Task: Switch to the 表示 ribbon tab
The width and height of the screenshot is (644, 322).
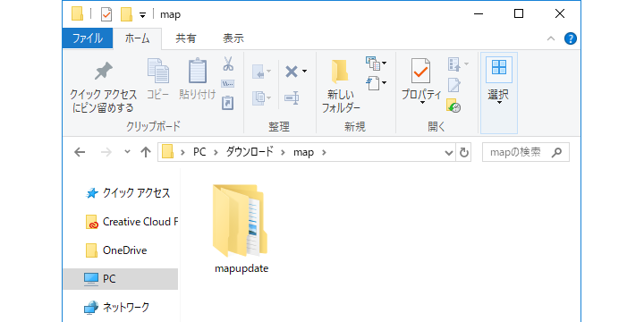Action: click(233, 38)
